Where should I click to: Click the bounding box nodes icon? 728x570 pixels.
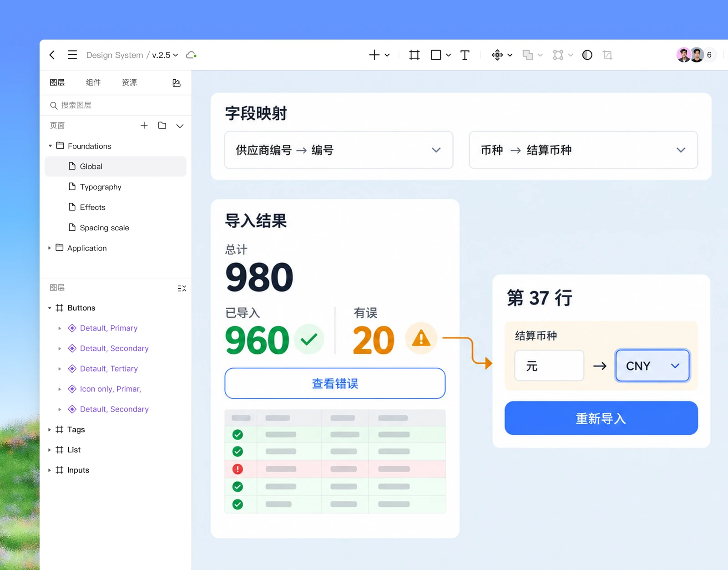coord(558,55)
